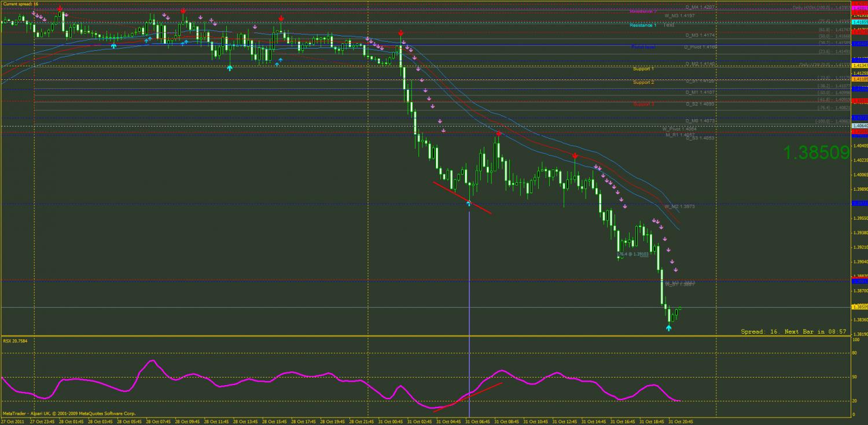This screenshot has height=425, width=868.
Task: Click the 'Spread: 16. Next Bar in 08:57' text
Action: pos(794,332)
